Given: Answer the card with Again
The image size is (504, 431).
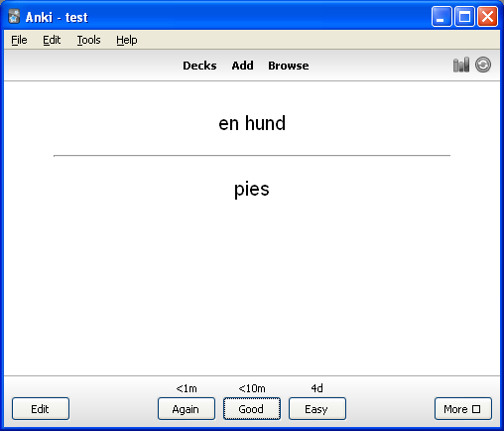Looking at the screenshot, I should [187, 409].
